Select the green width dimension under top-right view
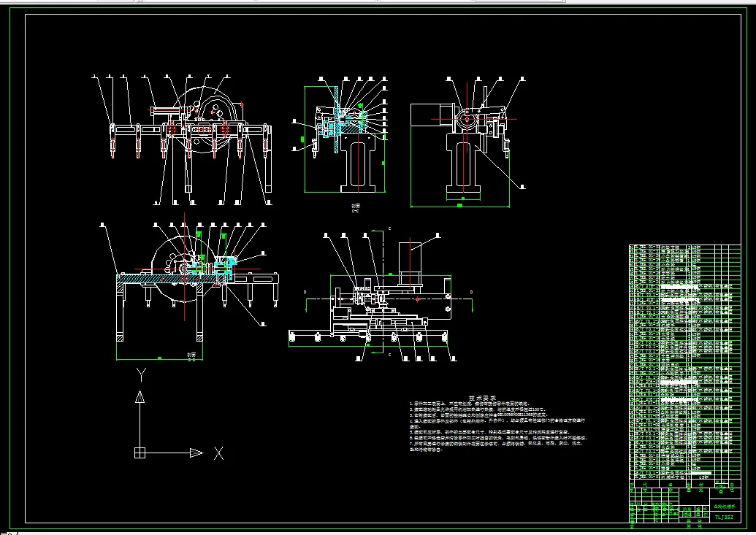 (x=460, y=207)
